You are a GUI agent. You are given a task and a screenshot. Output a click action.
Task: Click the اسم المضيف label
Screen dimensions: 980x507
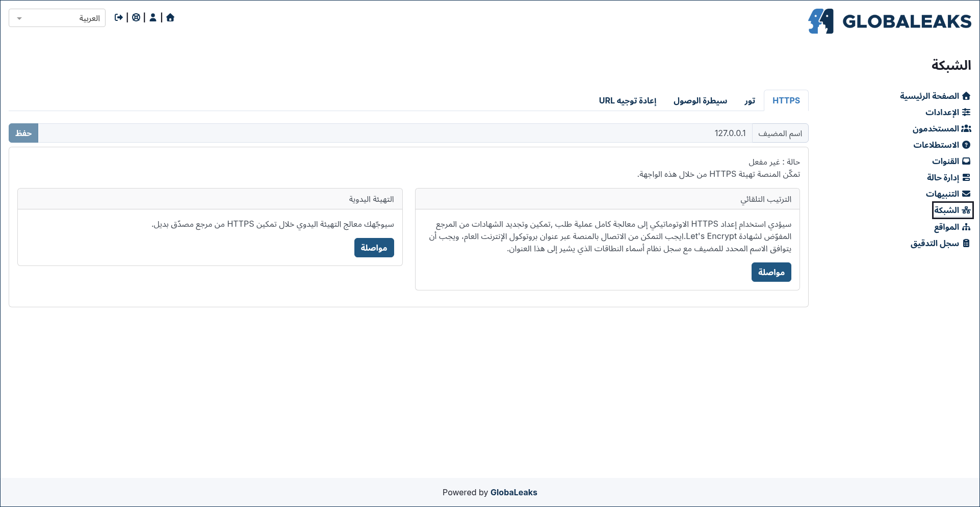(780, 133)
